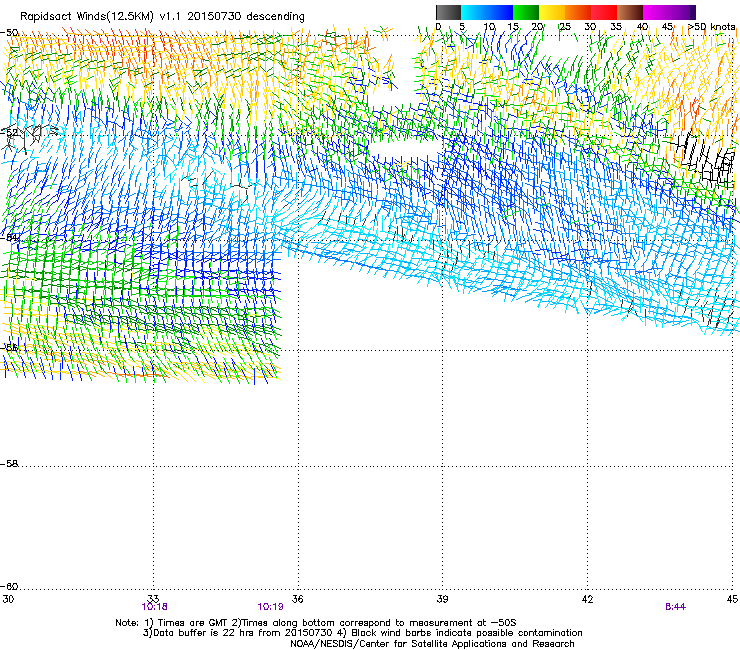Click the purple time stamp '10:18'
This screenshot has width=740, height=650.
[x=154, y=607]
